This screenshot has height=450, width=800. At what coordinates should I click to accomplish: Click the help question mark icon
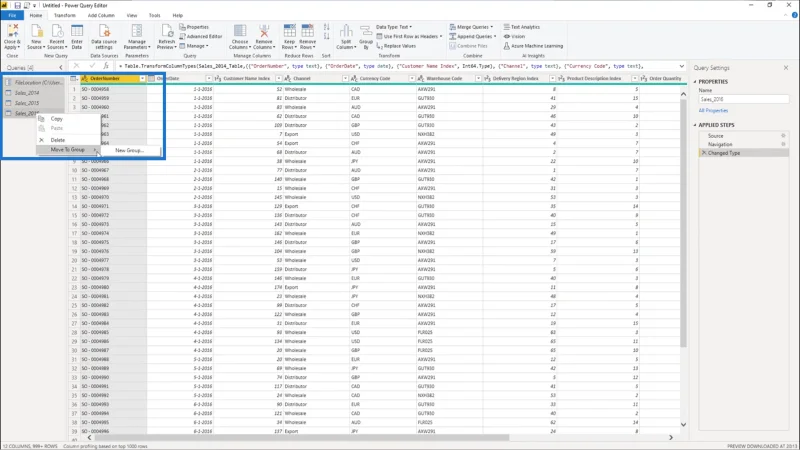(794, 15)
